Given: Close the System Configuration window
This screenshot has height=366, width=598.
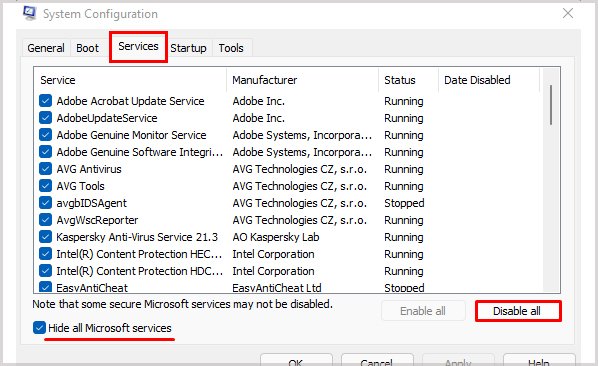Looking at the screenshot, I should tap(568, 13).
